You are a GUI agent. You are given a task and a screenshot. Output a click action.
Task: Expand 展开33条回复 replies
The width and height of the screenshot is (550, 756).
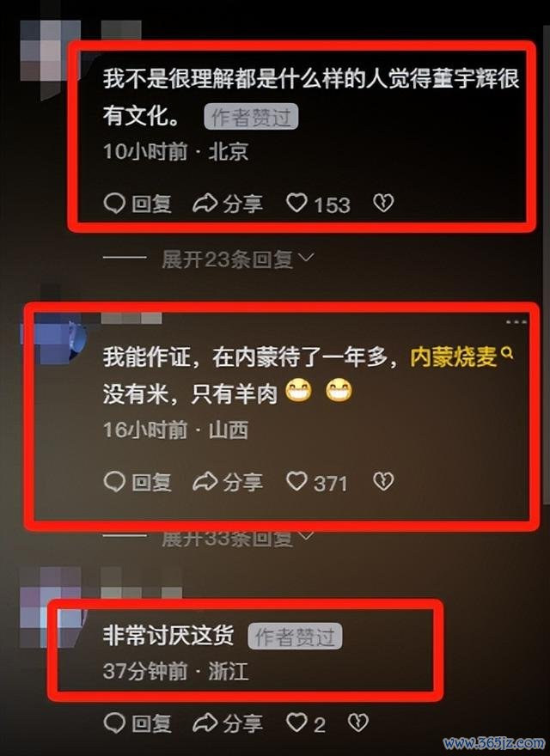pyautogui.click(x=238, y=538)
